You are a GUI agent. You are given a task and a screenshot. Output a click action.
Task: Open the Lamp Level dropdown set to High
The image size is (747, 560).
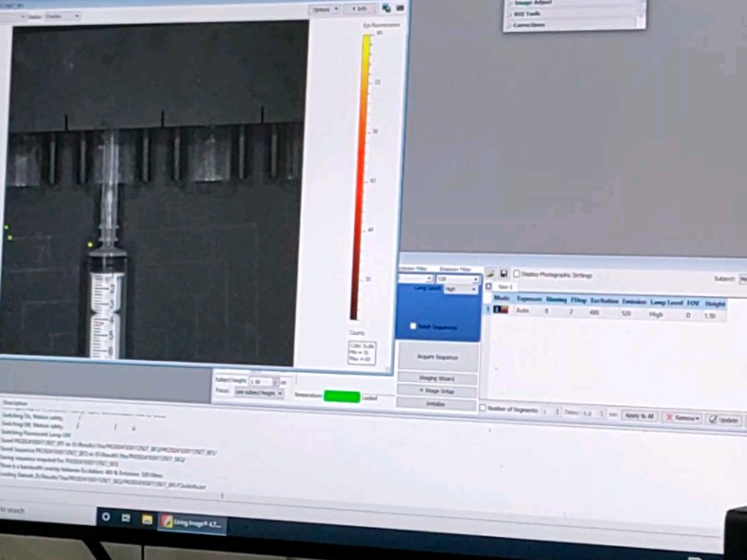click(460, 290)
